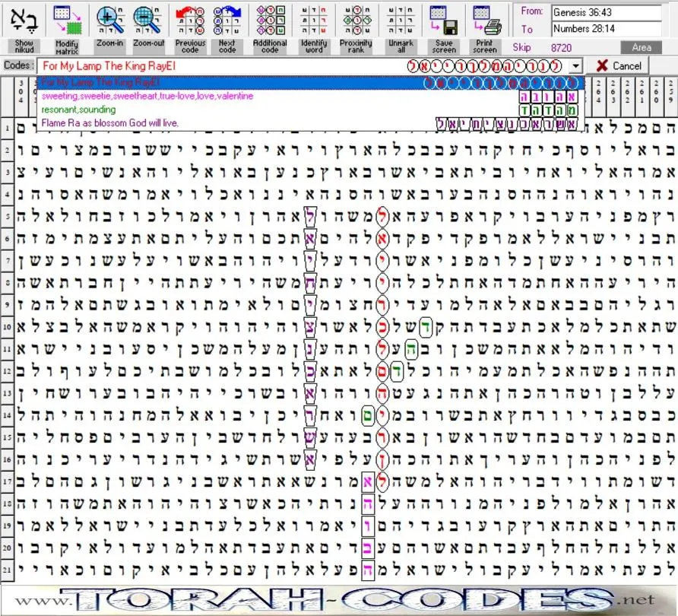Click the Cancel button

619,65
